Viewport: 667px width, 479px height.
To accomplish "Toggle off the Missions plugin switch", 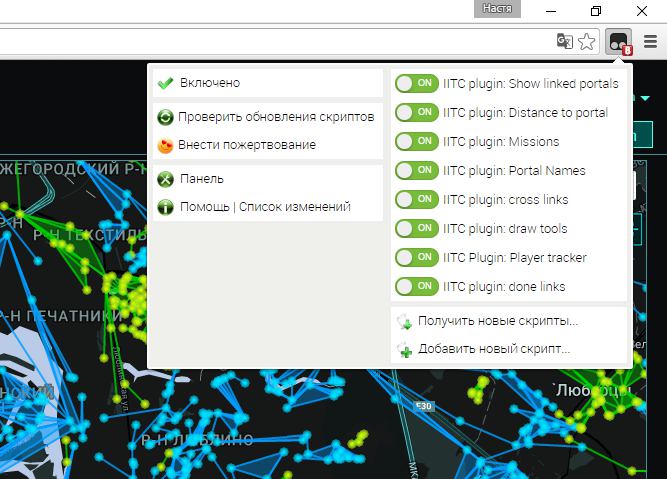I will 416,141.
